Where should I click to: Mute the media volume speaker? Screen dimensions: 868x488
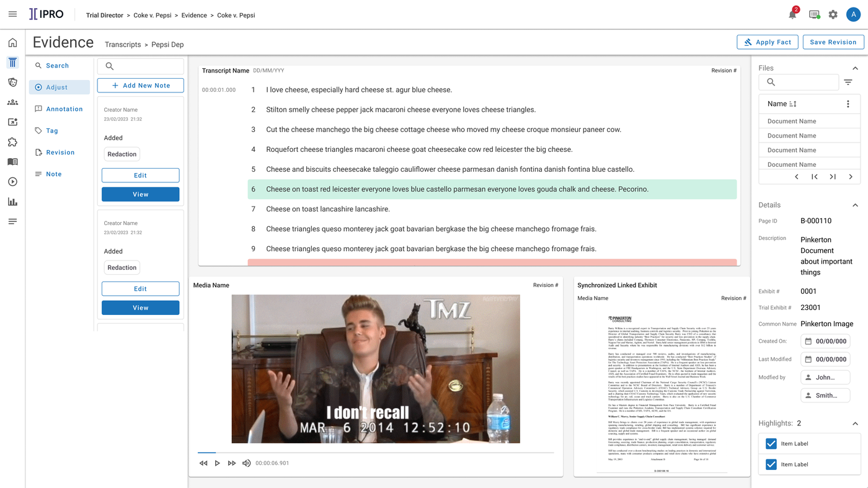pos(246,463)
